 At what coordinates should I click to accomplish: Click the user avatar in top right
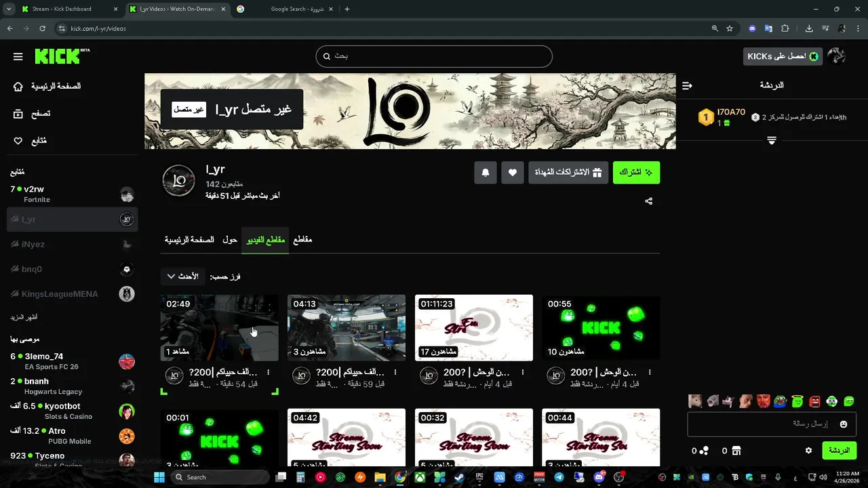[837, 56]
